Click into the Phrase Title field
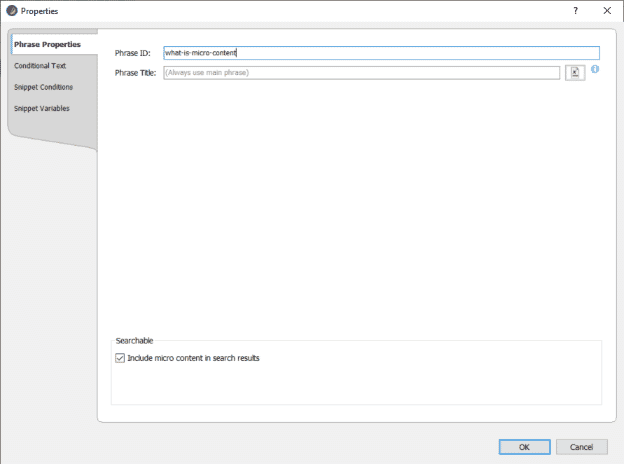The height and width of the screenshot is (464, 624). (361, 73)
